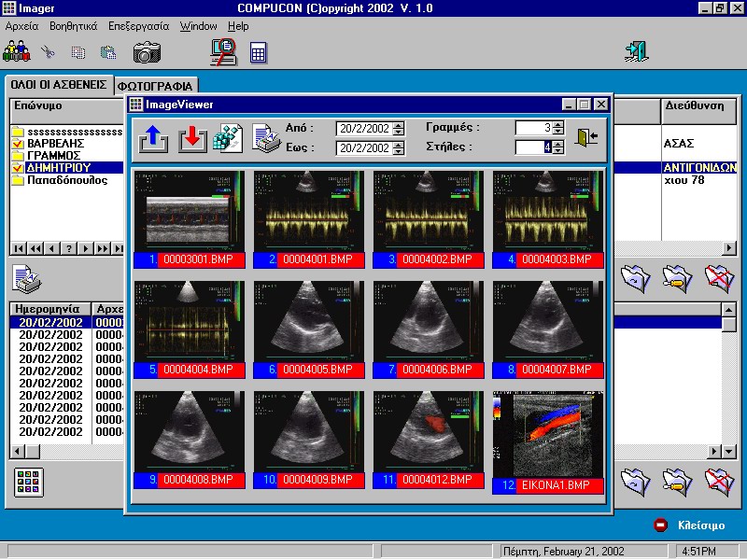
Task: Select the Παπαδόπουλος patient folder
Action: tap(60, 180)
